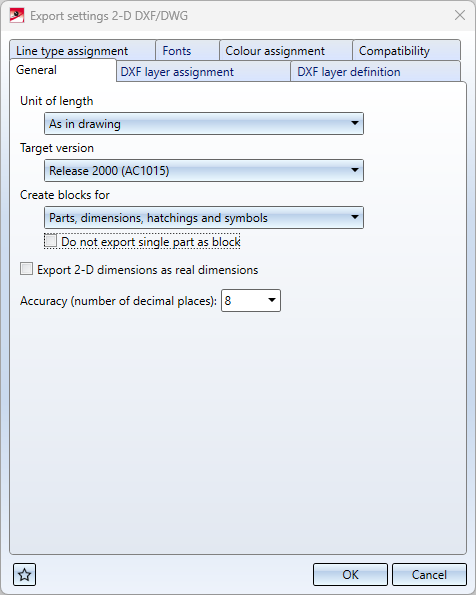Image resolution: width=476 pixels, height=595 pixels.
Task: Expand the Target version dropdown
Action: [x=204, y=170]
